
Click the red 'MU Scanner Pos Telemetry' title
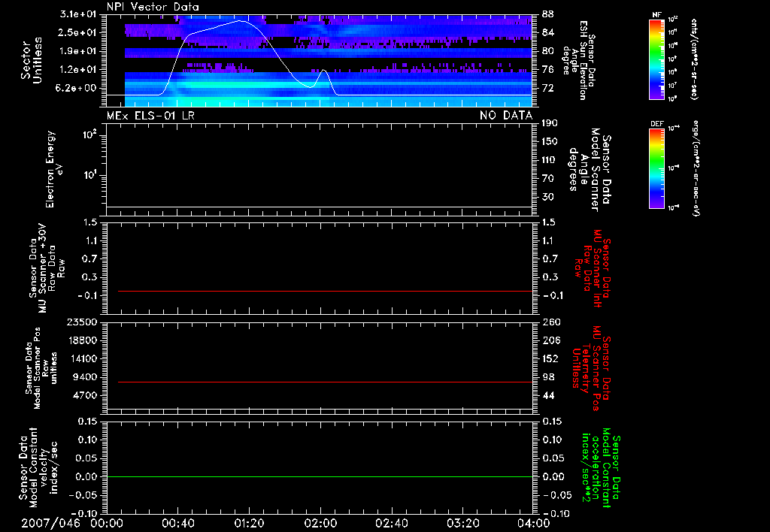point(592,368)
